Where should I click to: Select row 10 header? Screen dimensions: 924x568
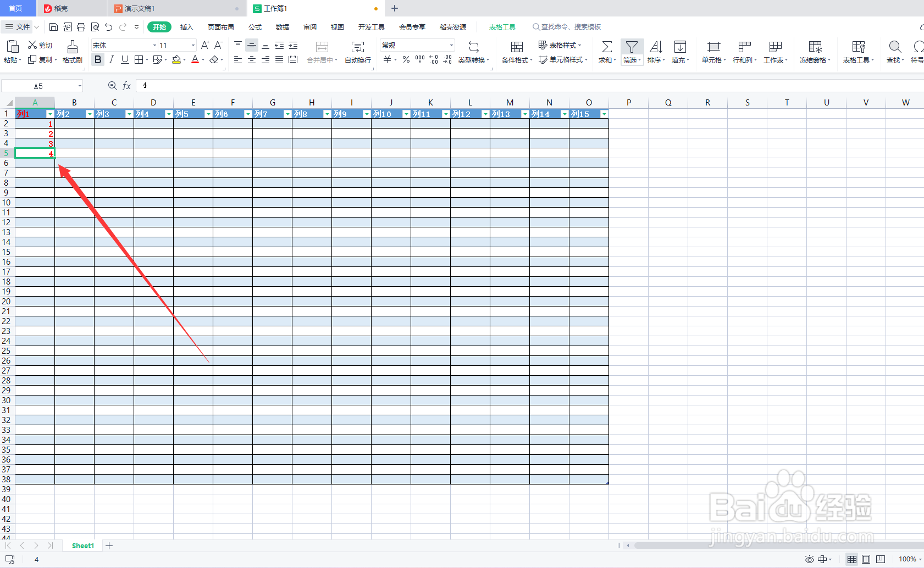click(7, 203)
